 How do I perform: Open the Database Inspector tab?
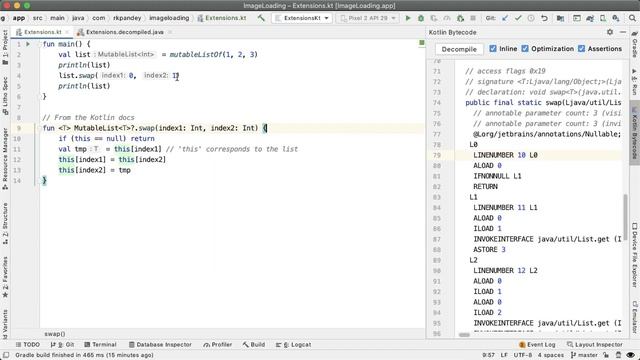[x=160, y=344]
